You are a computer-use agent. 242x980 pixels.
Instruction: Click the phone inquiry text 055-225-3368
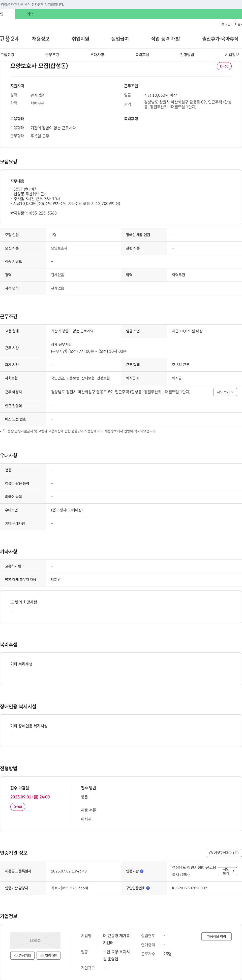43,213
